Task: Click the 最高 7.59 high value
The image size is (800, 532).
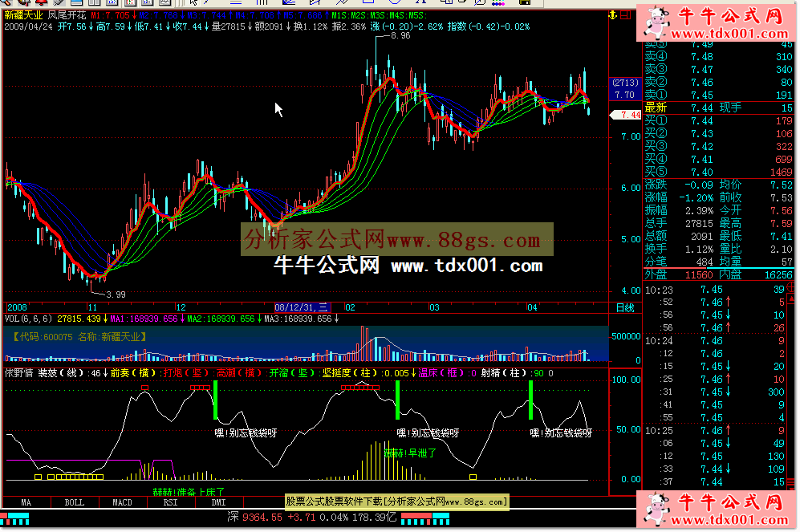Action: (781, 223)
